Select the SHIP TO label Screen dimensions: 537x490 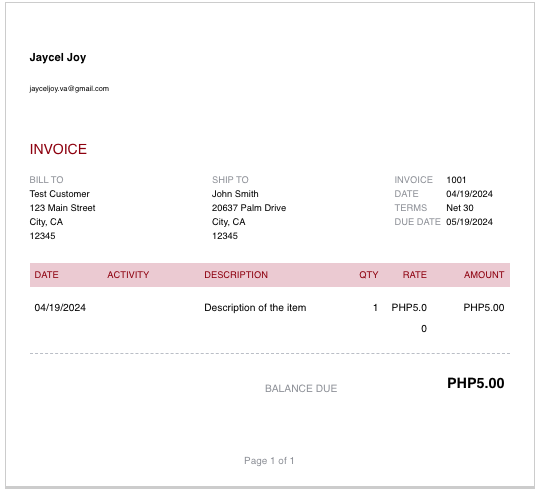pos(230,180)
